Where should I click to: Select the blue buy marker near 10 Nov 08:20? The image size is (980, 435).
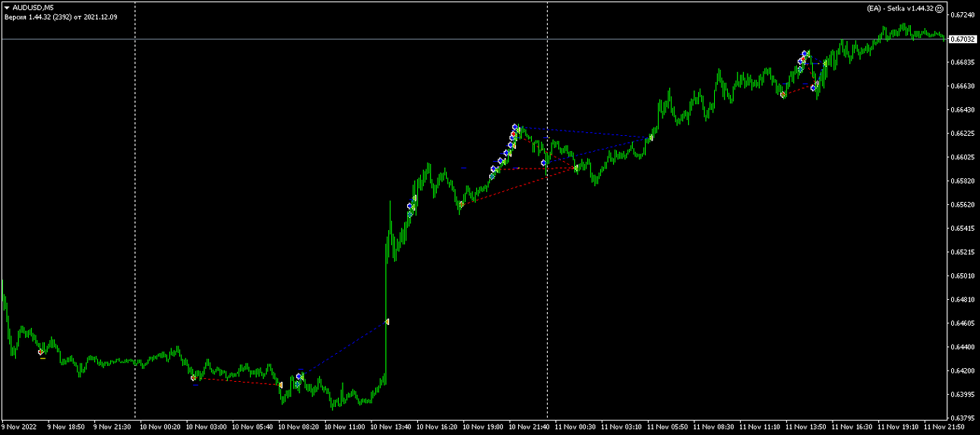coord(299,376)
